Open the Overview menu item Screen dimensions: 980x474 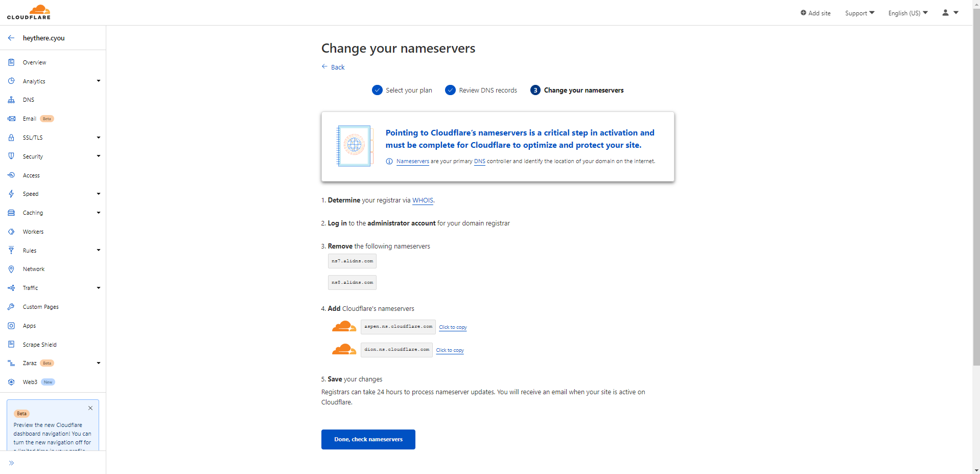click(34, 62)
